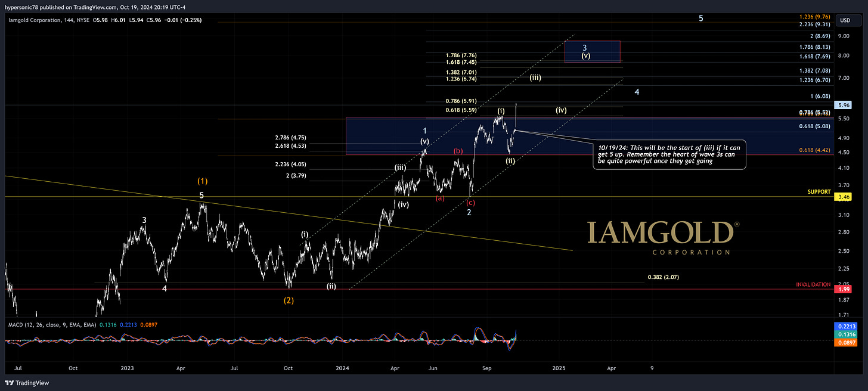Click the 0.786 (5.91) extension label
Viewport: 868px width, 391px height.
[x=461, y=101]
